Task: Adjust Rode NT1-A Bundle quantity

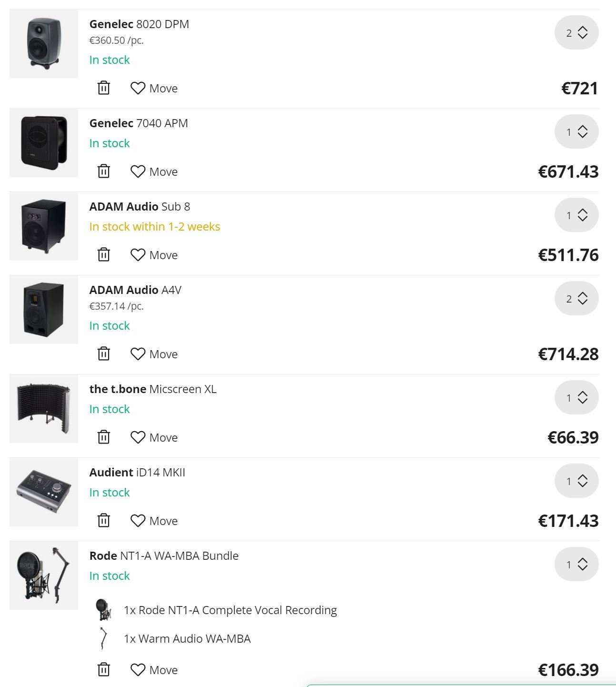Action: coord(576,565)
